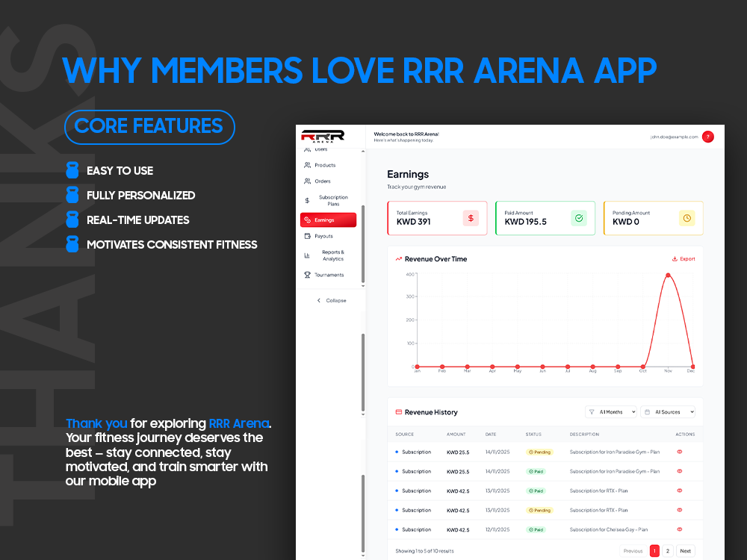
Task: Click the card icon beside Revenue History
Action: click(x=399, y=412)
